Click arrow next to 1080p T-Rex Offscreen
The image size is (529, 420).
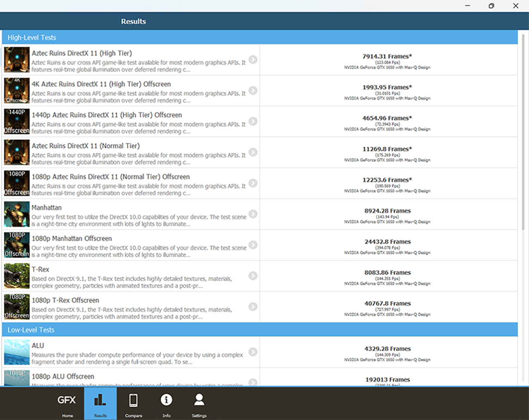(253, 307)
